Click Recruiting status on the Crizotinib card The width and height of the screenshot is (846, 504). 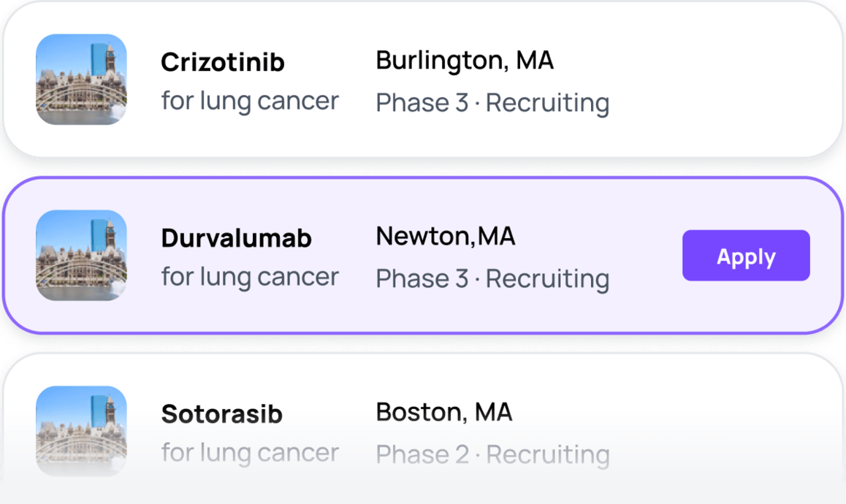click(547, 103)
